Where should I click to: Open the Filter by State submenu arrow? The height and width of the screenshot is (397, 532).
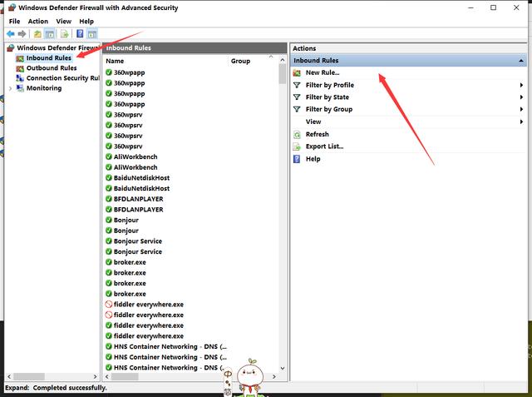(521, 97)
